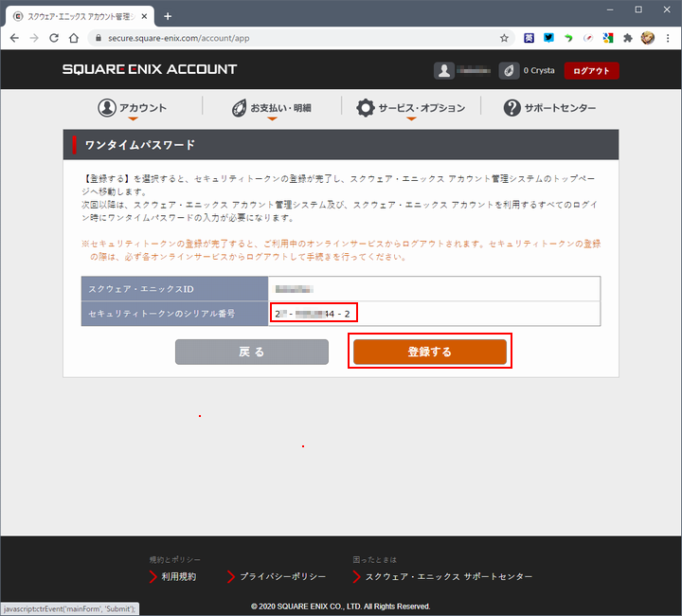This screenshot has height=616, width=682.
Task: Open the スクウェア・エニックス サポートセンター footer link
Action: 442,576
